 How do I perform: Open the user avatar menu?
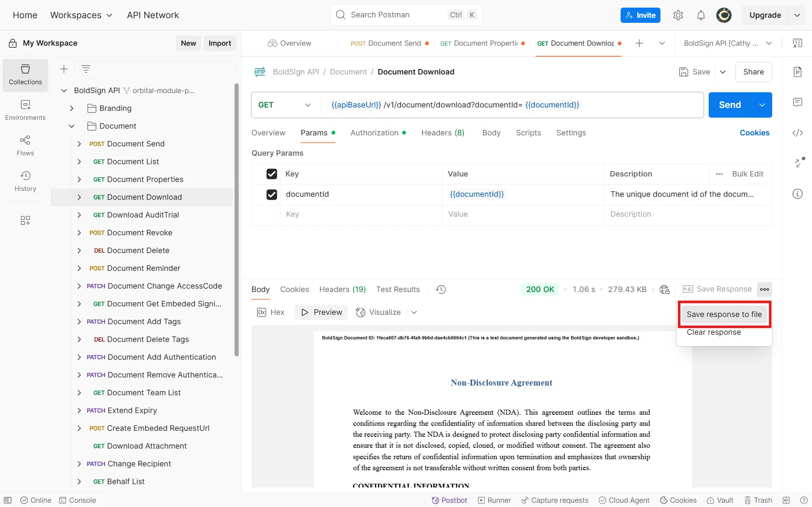[x=724, y=15]
